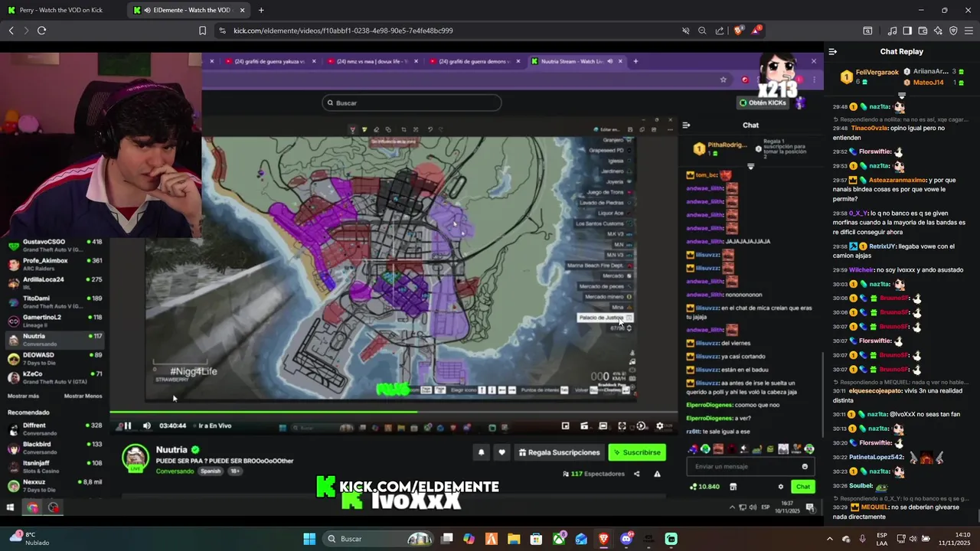Click the green Suscribirse button
The image size is (980, 551).
(x=637, y=452)
